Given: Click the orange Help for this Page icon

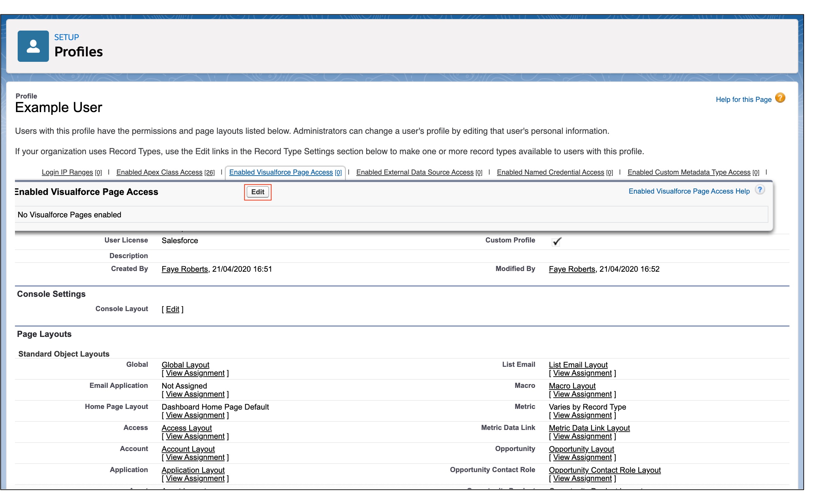Looking at the screenshot, I should click(780, 98).
